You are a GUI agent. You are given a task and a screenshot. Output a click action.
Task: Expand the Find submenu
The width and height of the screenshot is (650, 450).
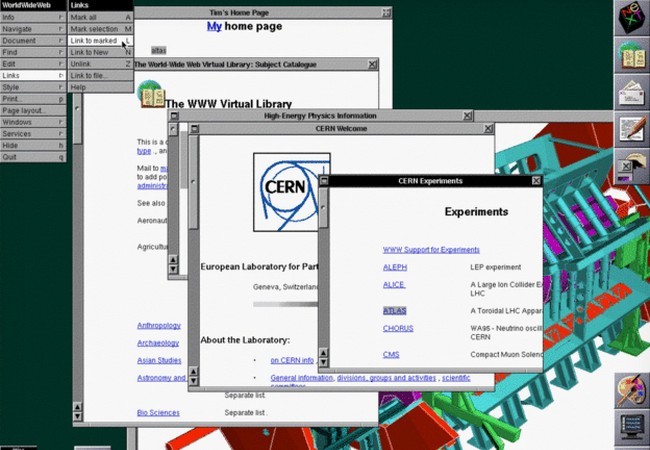click(33, 52)
